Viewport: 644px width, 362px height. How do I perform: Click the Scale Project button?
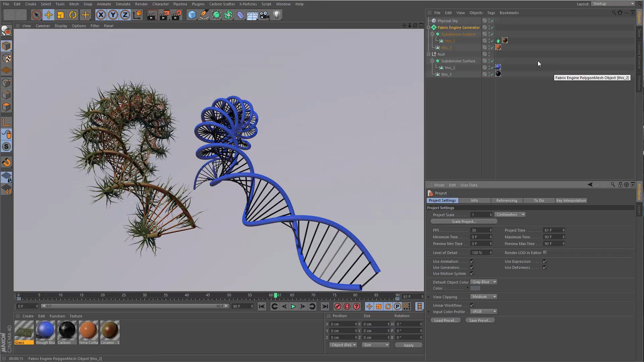464,221
